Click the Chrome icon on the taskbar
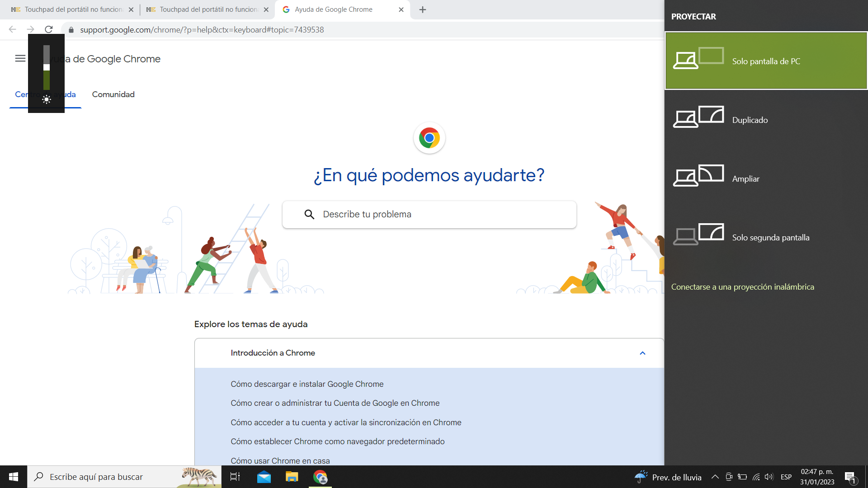Screen dimensions: 868x488 (x=321, y=477)
